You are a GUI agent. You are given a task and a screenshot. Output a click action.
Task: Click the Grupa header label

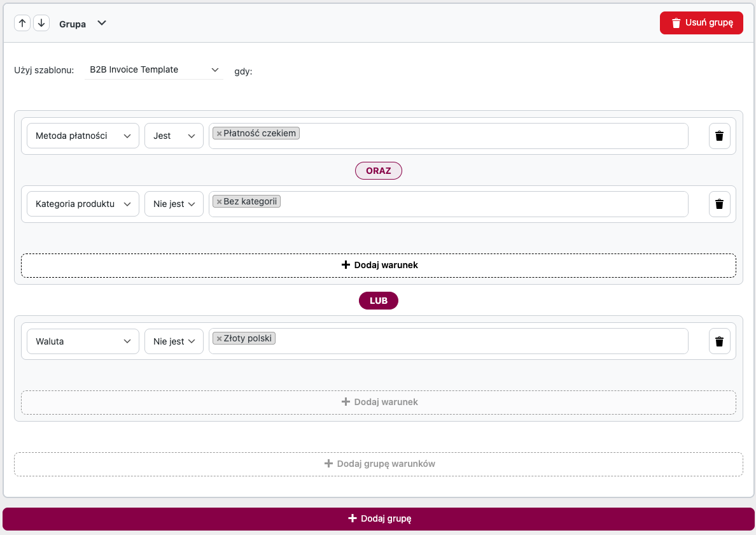(x=73, y=24)
